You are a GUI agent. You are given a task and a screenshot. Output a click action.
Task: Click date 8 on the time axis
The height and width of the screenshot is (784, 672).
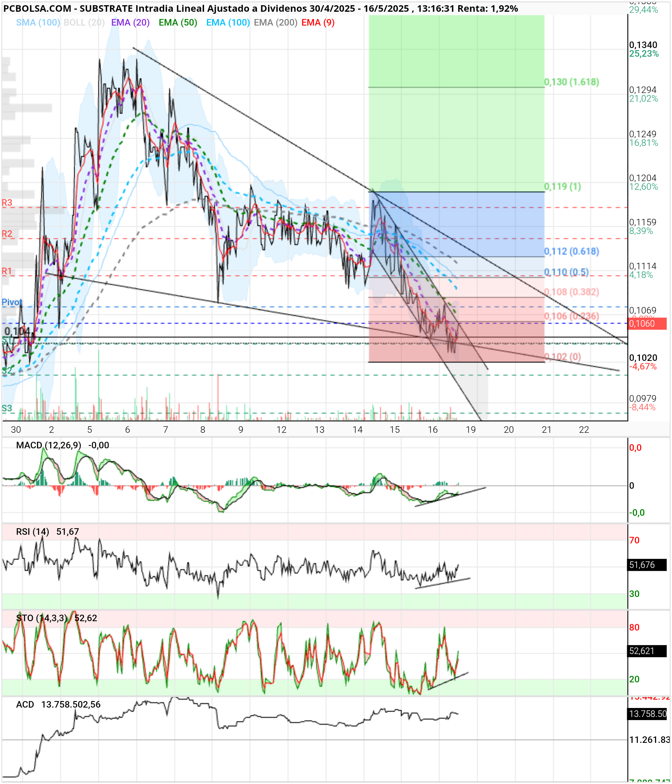[203, 429]
